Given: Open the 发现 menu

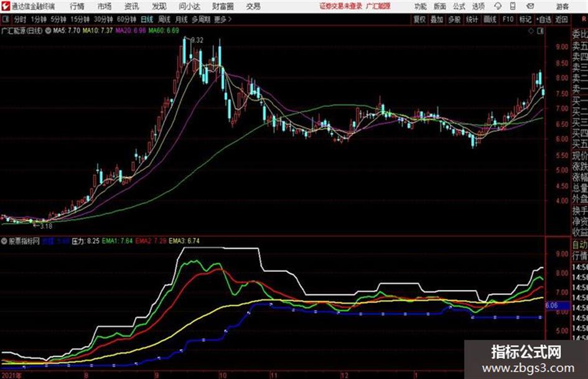Looking at the screenshot, I should click(159, 6).
